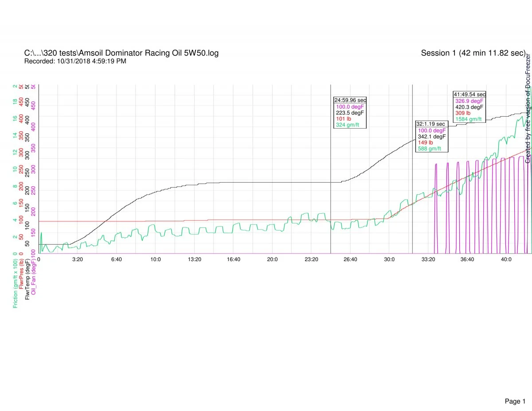The height and width of the screenshot is (411, 532).
Task: Click the 32:1.19 sec data callout box
Action: tap(431, 136)
